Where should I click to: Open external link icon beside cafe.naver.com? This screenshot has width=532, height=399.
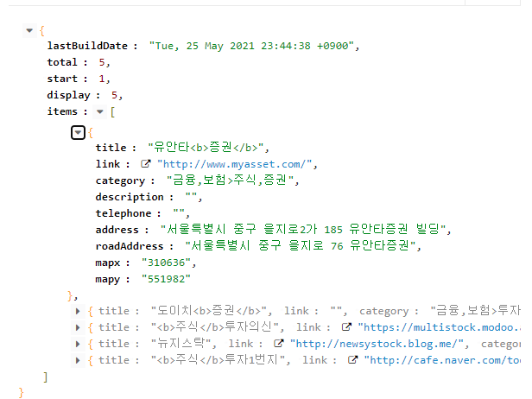click(353, 359)
